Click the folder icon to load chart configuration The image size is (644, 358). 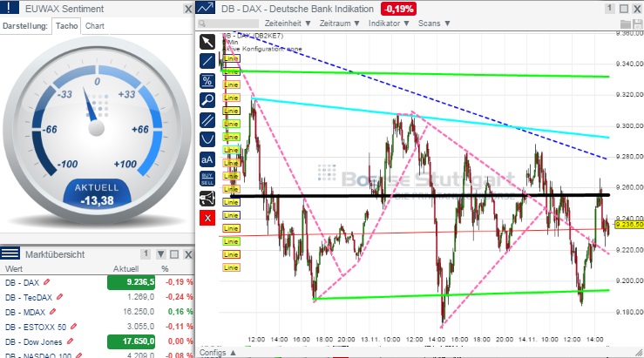[x=625, y=24]
